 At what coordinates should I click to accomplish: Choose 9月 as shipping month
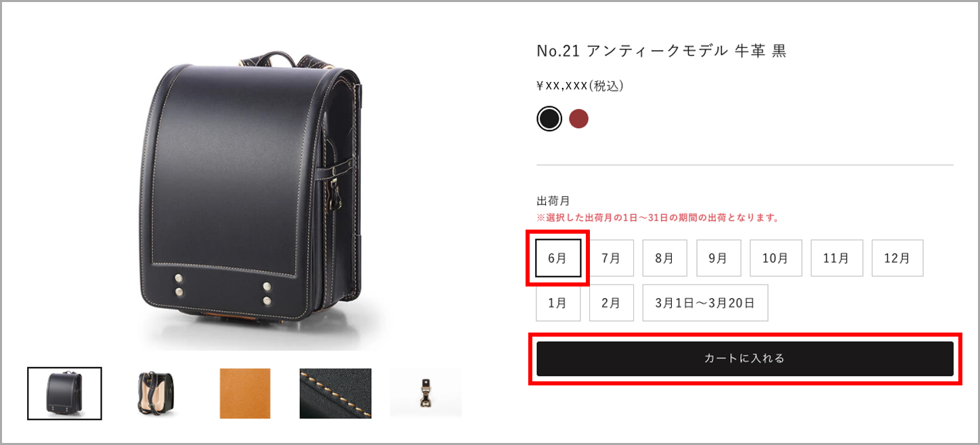(x=719, y=258)
